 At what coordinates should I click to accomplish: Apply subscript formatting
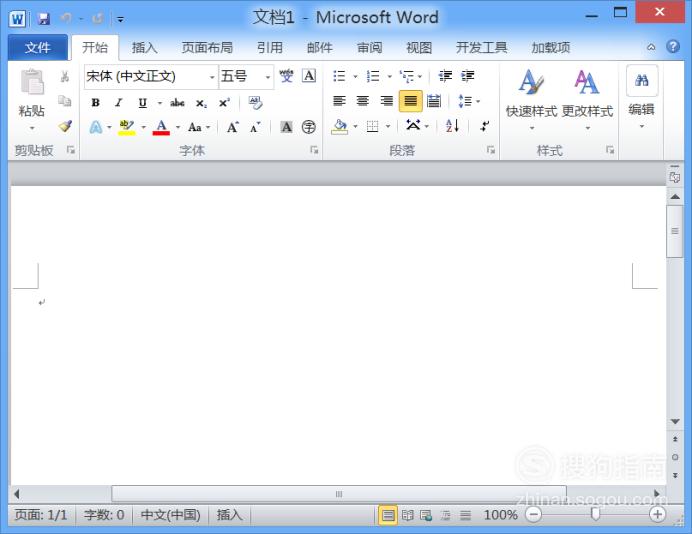201,103
